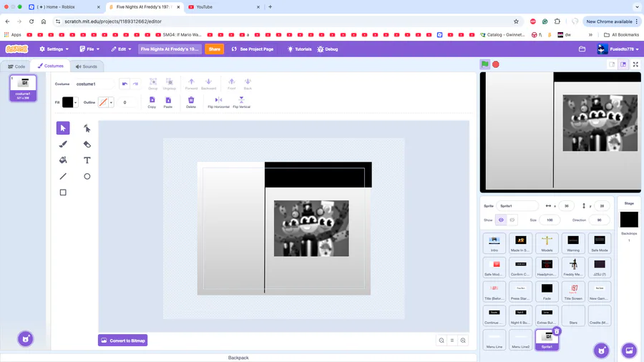Click the red stop button
Image resolution: width=644 pixels, height=362 pixels.
(496, 64)
